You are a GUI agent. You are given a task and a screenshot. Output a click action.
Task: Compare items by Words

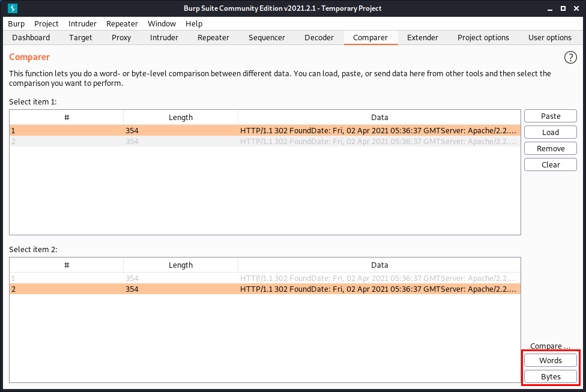tap(551, 360)
